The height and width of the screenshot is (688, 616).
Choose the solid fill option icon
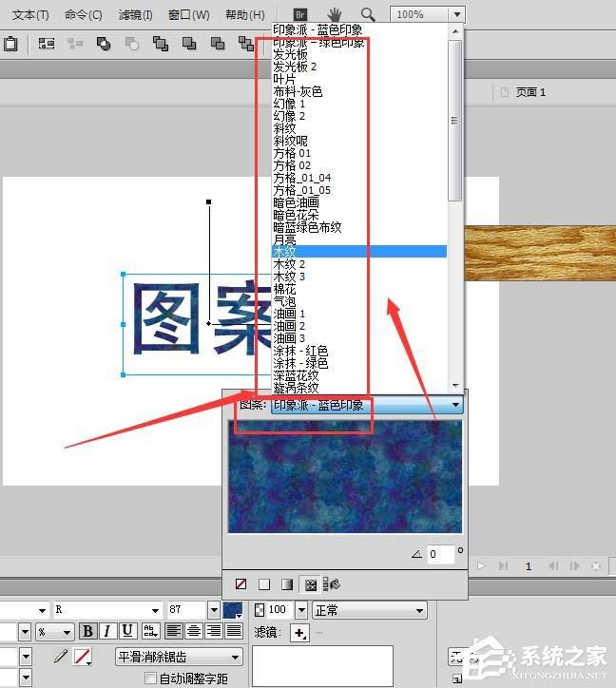(x=264, y=584)
